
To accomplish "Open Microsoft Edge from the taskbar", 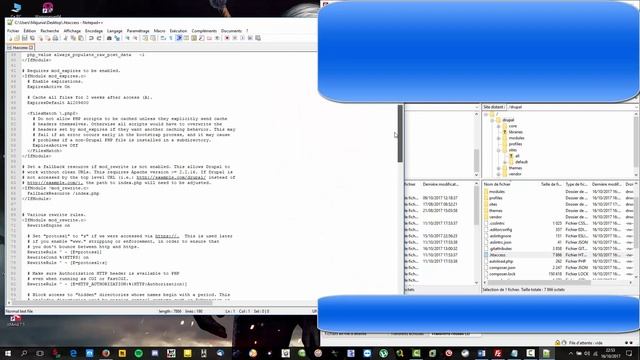I will coord(73,353).
